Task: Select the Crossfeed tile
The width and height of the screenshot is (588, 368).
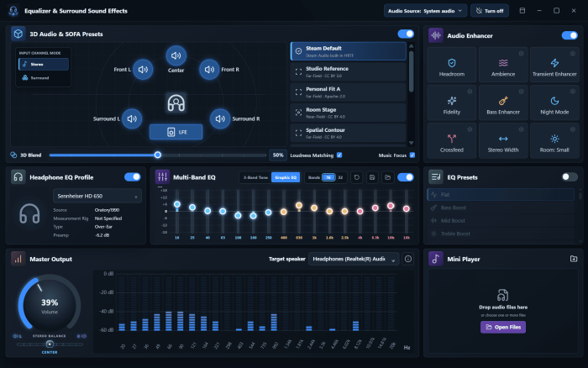Action: [452, 140]
